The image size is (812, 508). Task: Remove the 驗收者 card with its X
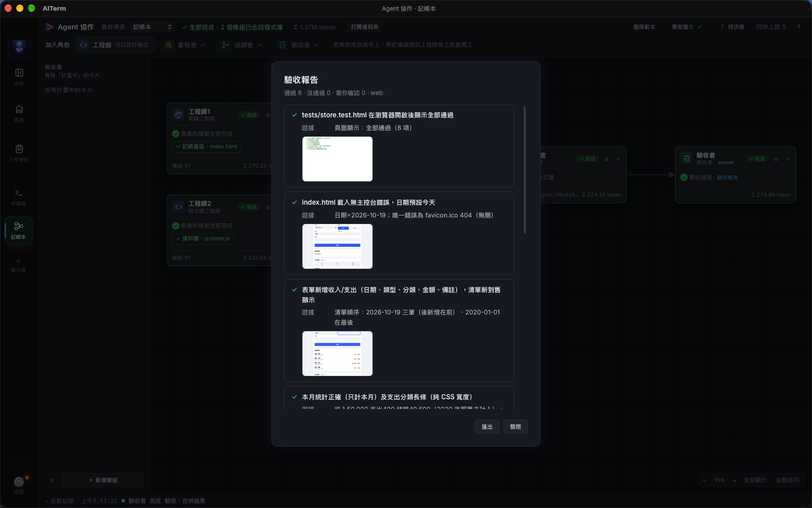pos(788,159)
